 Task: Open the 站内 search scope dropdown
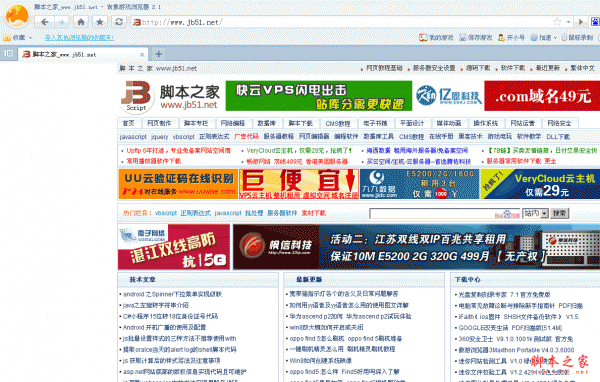point(535,213)
